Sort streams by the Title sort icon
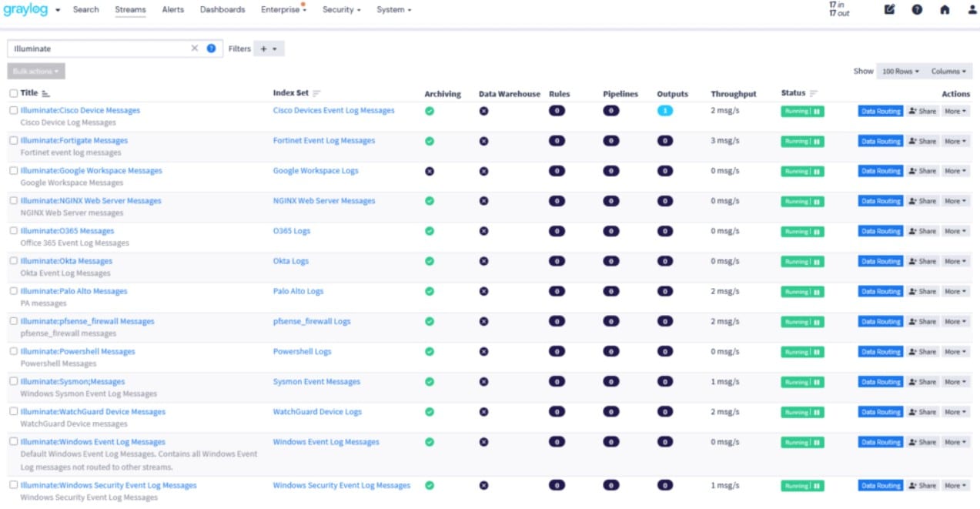980x509 pixels. pos(45,93)
